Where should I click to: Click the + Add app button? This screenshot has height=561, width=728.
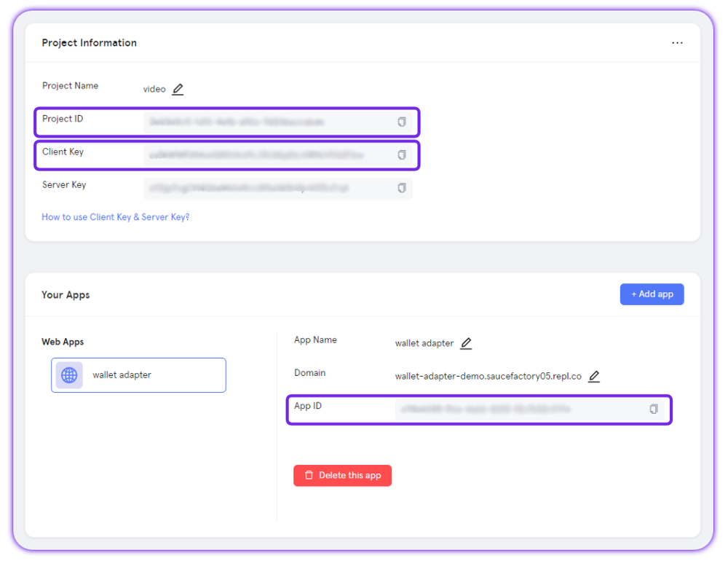pos(652,294)
